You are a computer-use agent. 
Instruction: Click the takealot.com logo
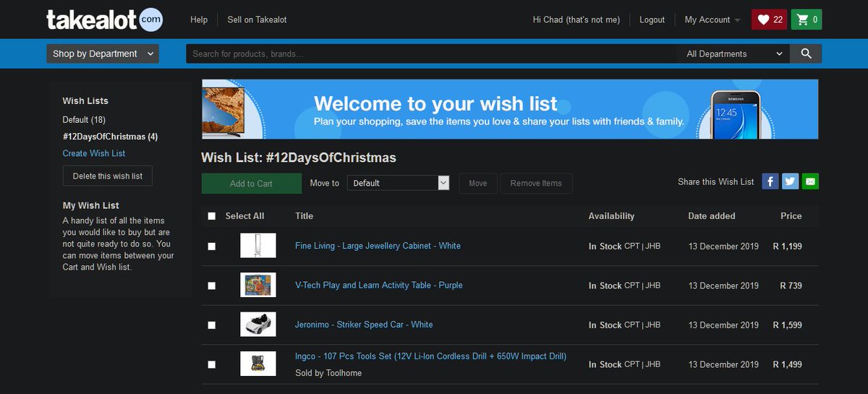click(x=104, y=20)
